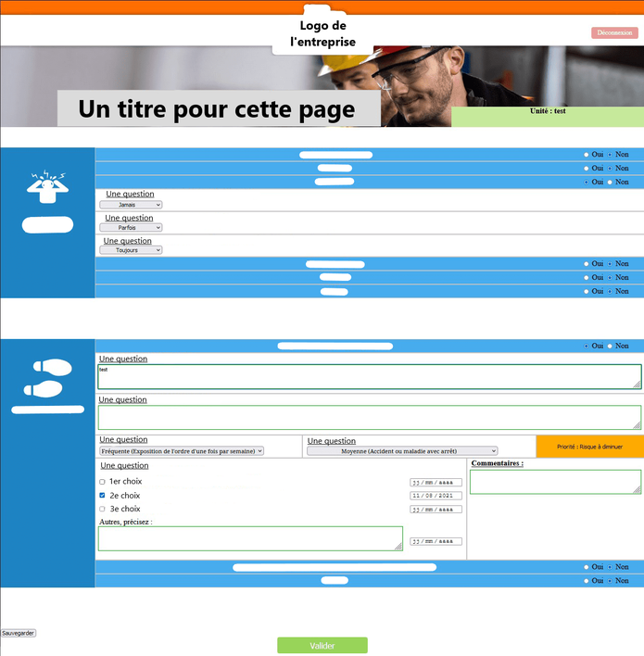Screen dimensions: 644x656
Task: Click the 'Autres, précisez :' label
Action: click(x=125, y=522)
